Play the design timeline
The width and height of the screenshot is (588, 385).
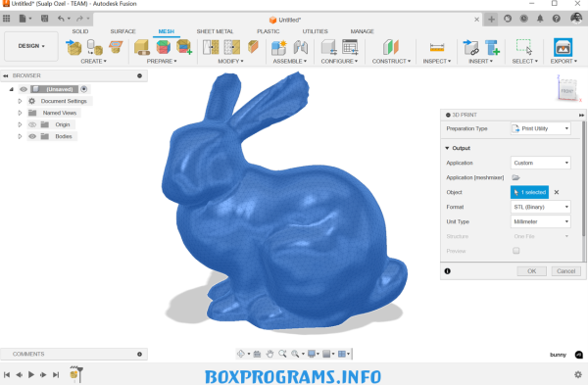pyautogui.click(x=31, y=374)
